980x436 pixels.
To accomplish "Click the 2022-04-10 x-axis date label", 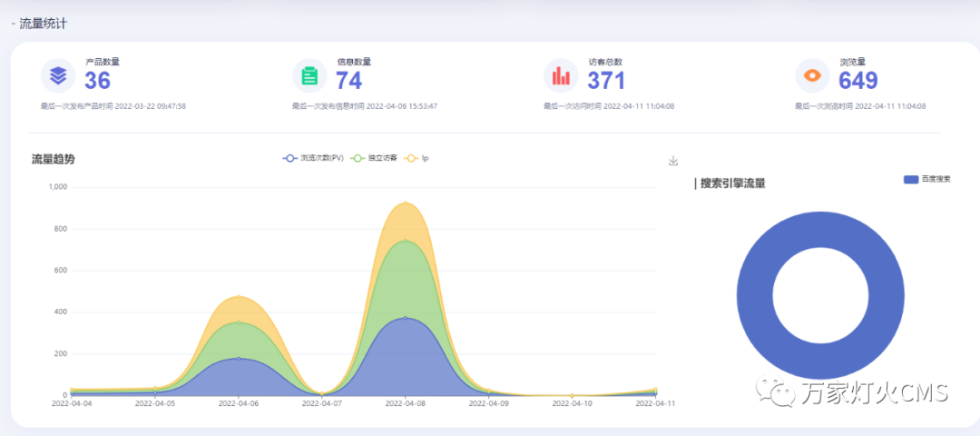I will [x=572, y=403].
